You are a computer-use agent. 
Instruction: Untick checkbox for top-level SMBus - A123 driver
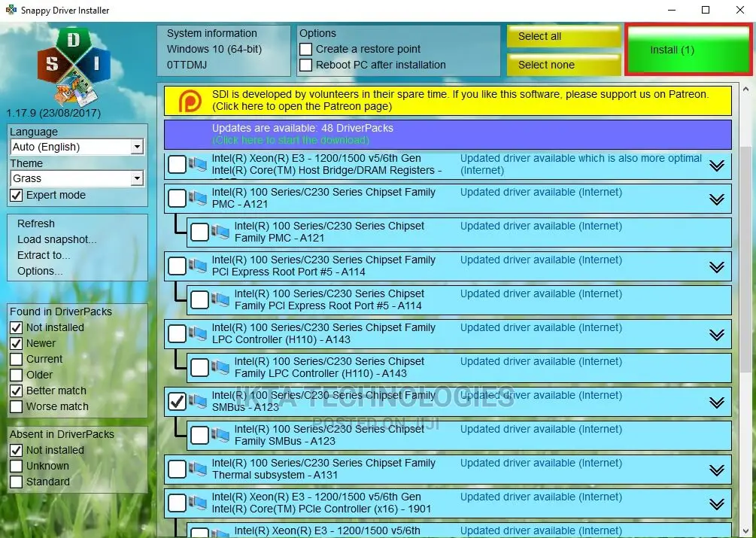pyautogui.click(x=177, y=401)
